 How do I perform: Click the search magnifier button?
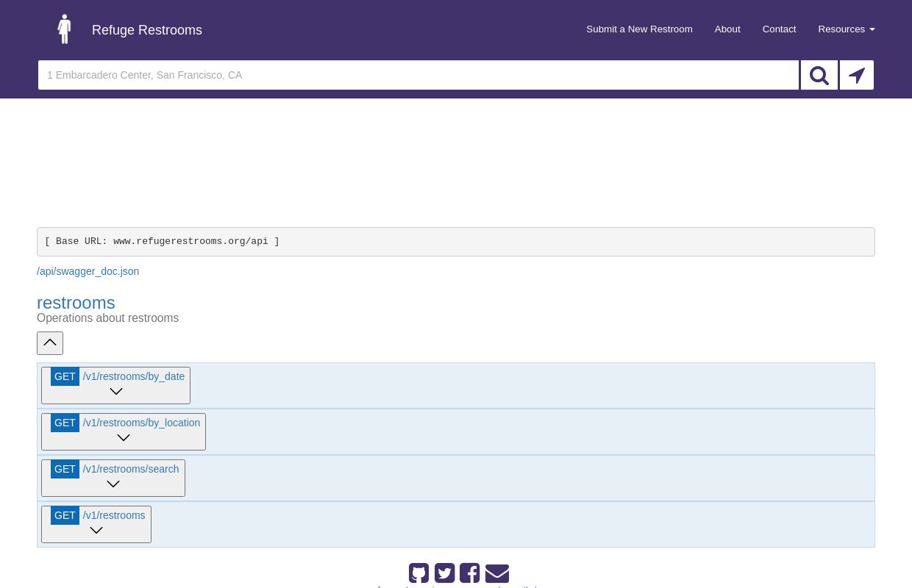tap(819, 75)
